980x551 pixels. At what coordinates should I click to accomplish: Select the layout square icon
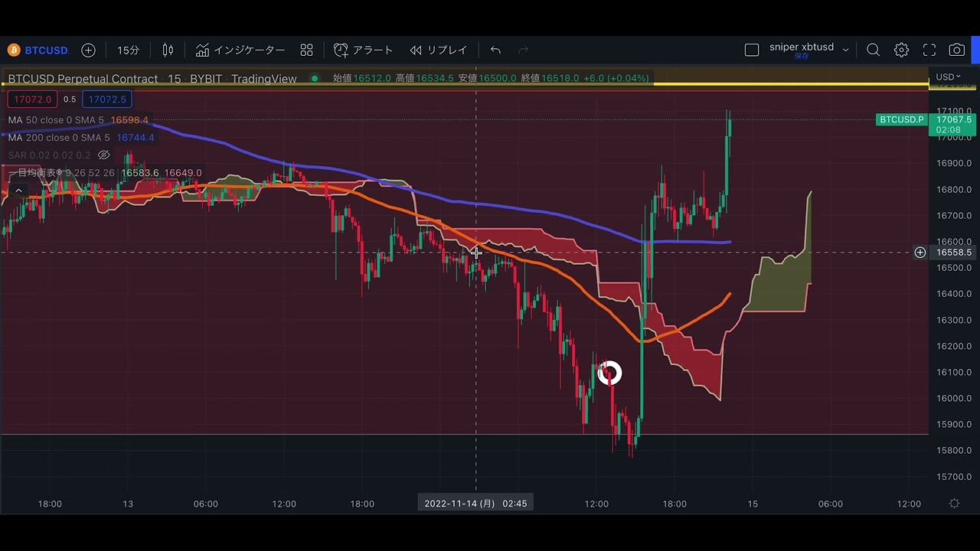tap(752, 50)
